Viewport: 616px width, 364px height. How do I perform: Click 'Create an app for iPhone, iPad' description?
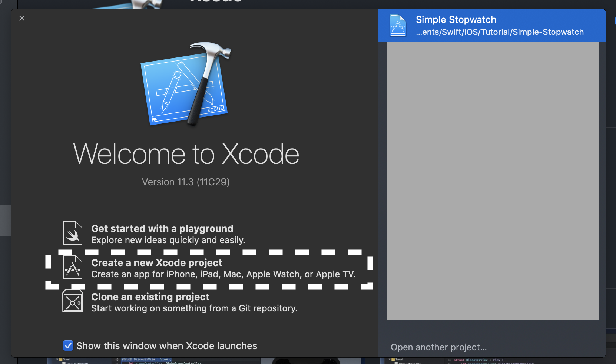click(x=223, y=274)
